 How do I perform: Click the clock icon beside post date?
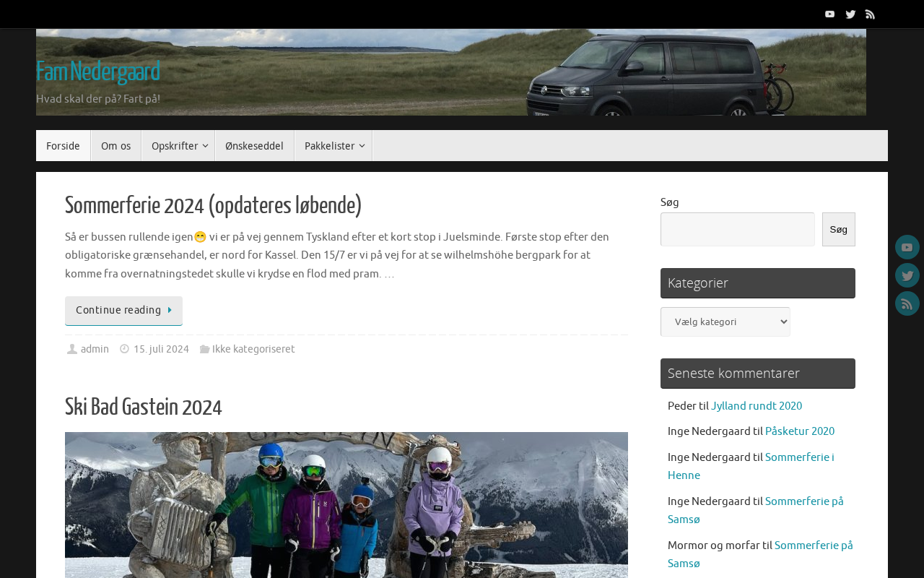124,350
